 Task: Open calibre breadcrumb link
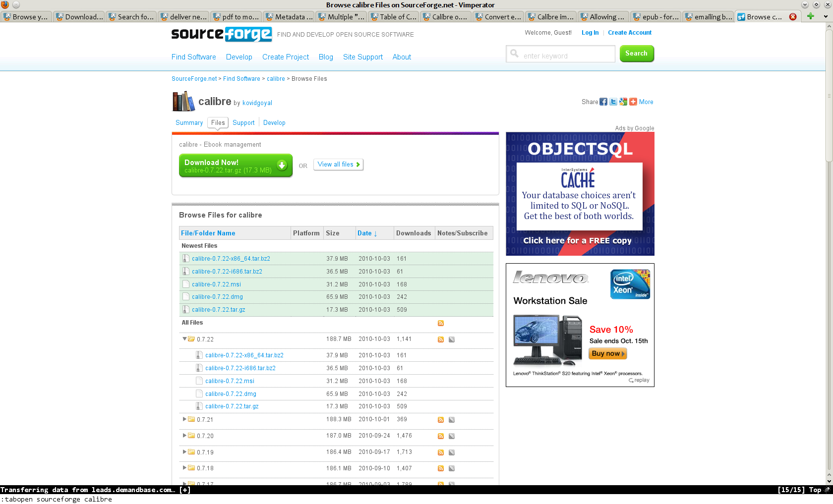click(276, 79)
